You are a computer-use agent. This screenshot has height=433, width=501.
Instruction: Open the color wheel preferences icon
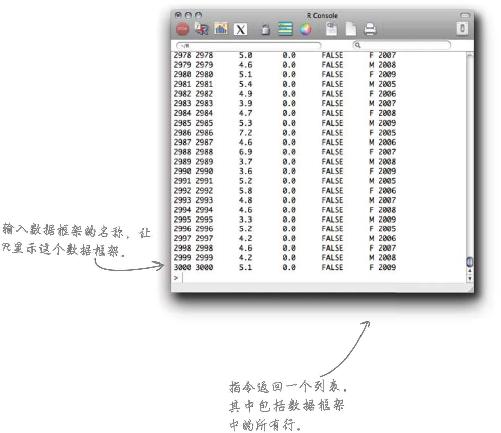305,29
